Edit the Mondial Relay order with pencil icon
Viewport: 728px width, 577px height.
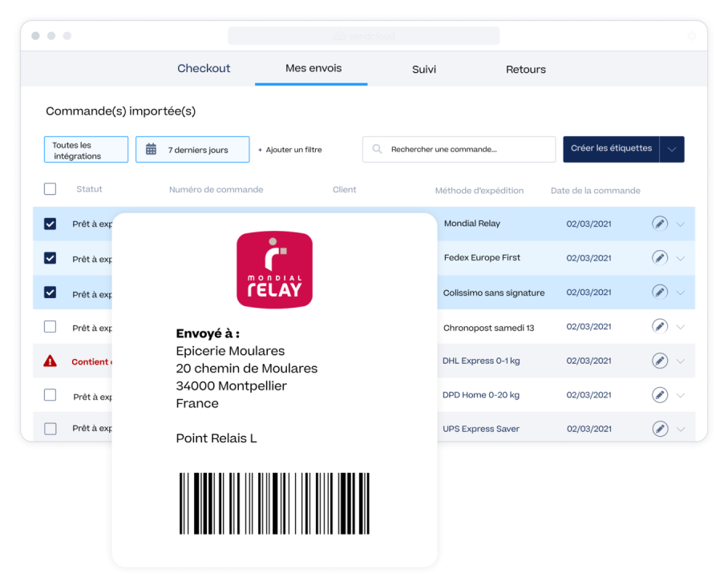[x=659, y=224]
